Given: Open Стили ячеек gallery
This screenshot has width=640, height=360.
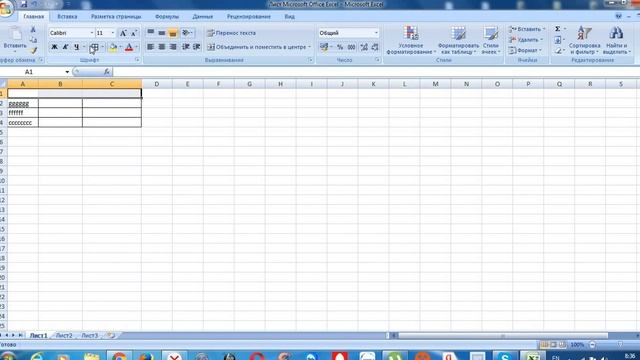Looking at the screenshot, I should coord(491,40).
